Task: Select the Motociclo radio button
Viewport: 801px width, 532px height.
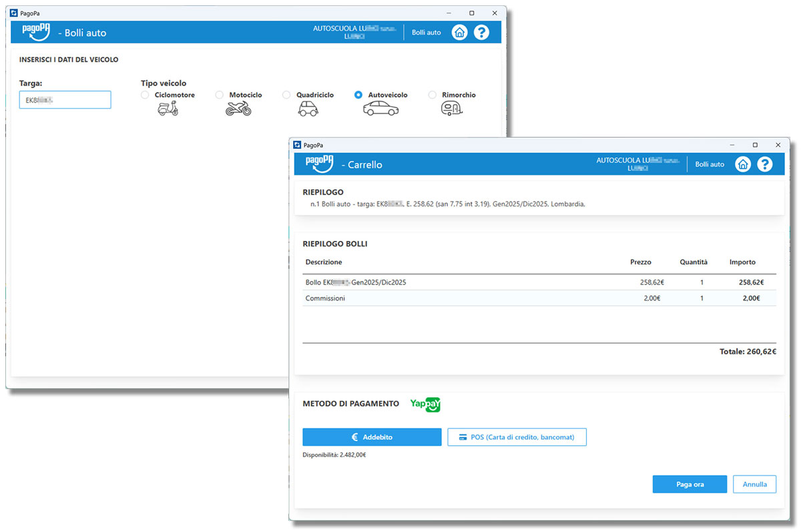Action: point(220,95)
